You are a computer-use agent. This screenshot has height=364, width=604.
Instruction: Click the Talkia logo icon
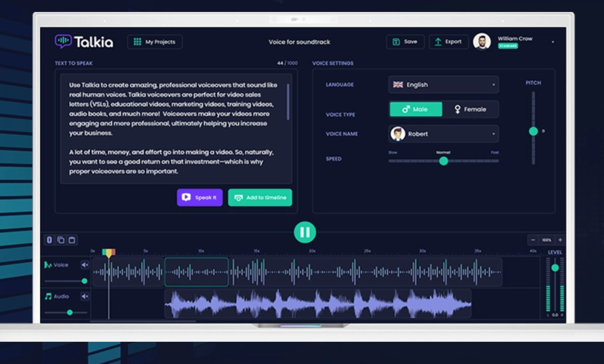pos(63,41)
